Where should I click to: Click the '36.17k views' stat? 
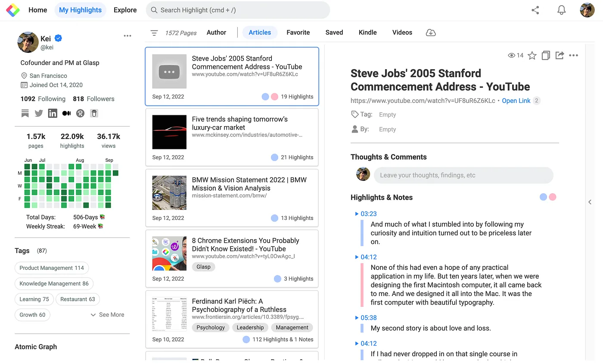click(109, 141)
